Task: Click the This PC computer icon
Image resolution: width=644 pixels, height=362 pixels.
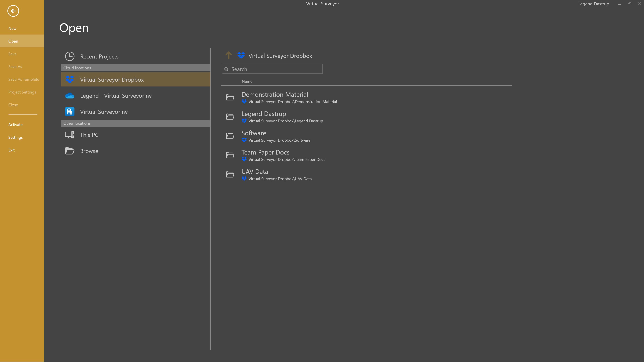Action: tap(69, 135)
